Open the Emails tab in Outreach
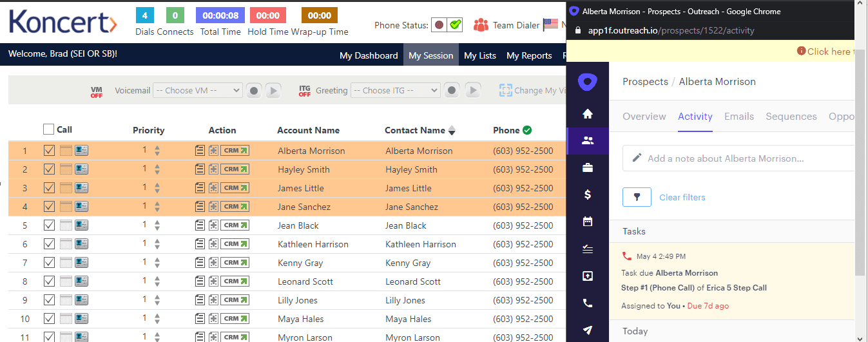This screenshot has width=868, height=342. coord(738,117)
